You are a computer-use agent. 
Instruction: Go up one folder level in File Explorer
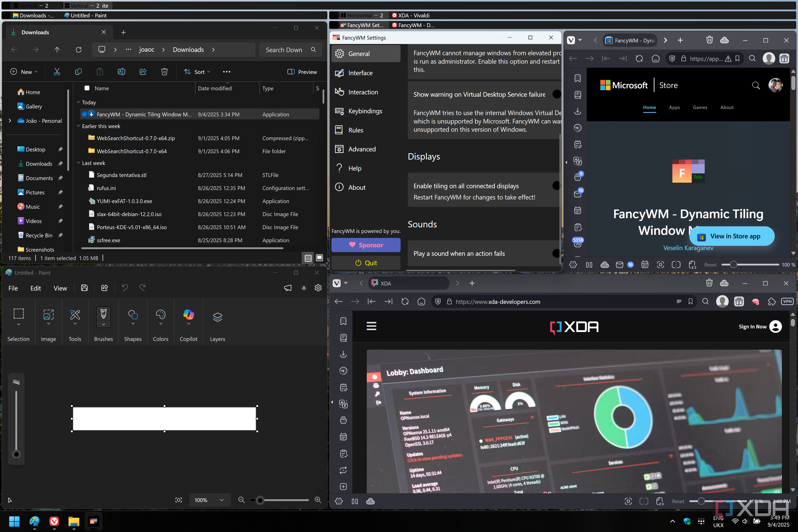point(57,50)
